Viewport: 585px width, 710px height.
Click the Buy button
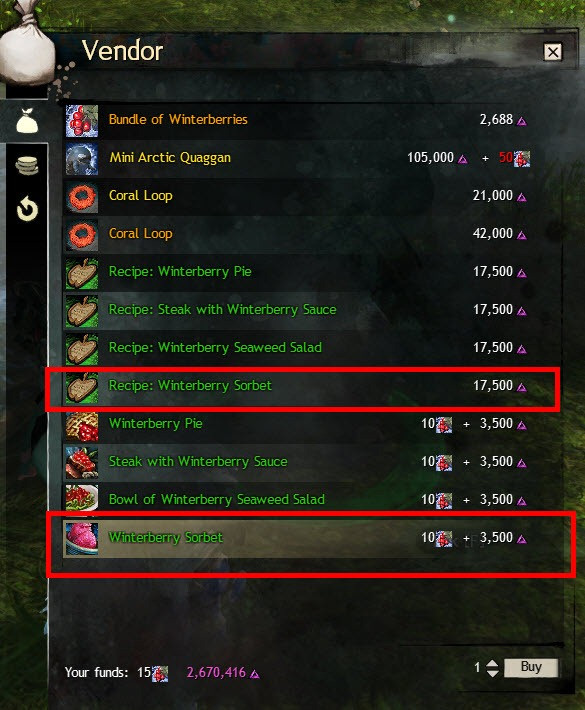point(531,667)
